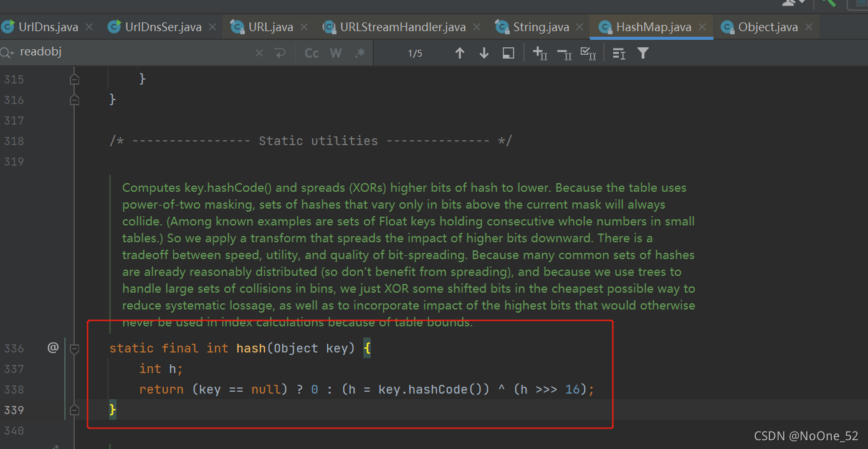Toggle Words (W) search option
This screenshot has height=449, width=868.
[x=336, y=54]
